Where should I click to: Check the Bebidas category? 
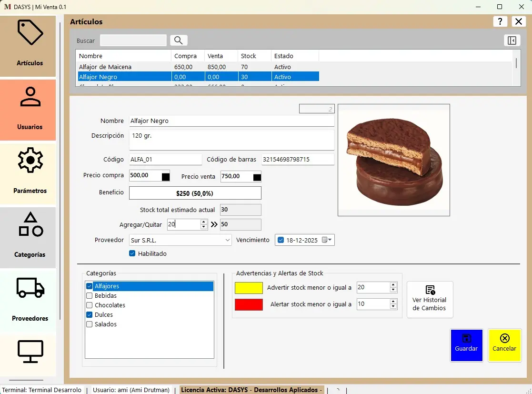coord(90,296)
